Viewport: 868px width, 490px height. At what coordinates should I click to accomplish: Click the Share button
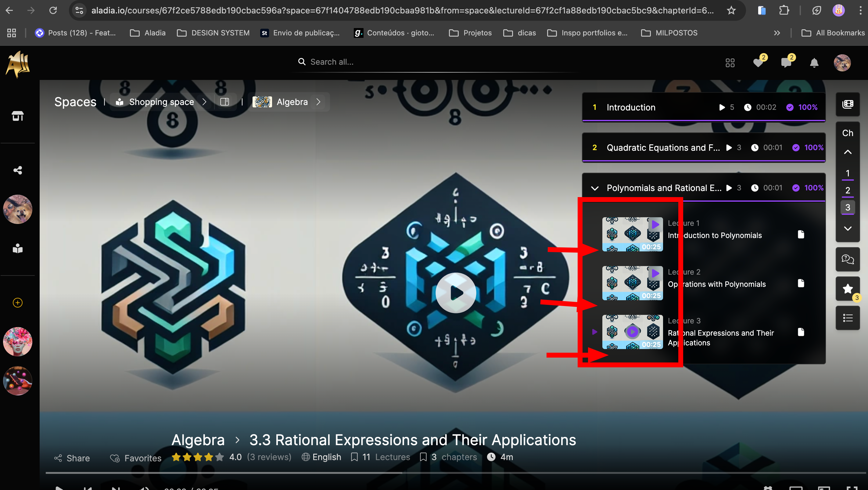(72, 458)
